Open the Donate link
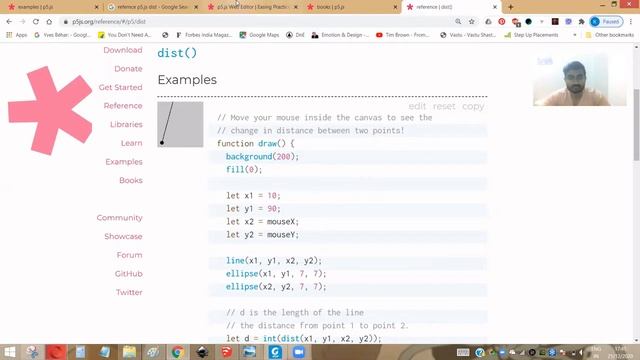 click(x=128, y=69)
